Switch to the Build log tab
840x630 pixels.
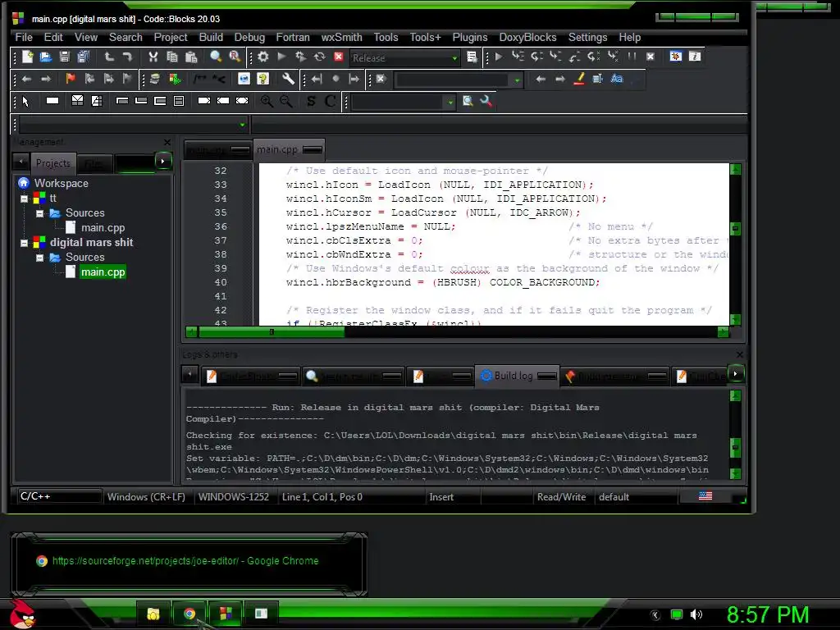(x=518, y=376)
